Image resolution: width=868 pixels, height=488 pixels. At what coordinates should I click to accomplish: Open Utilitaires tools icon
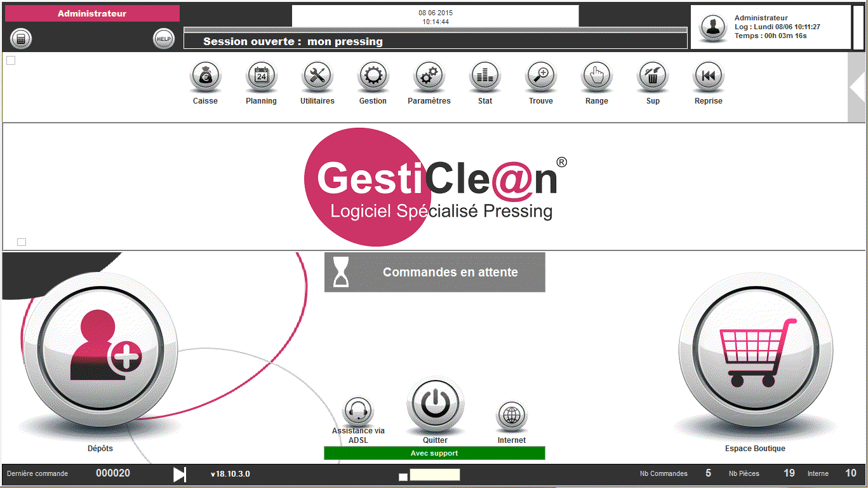click(x=317, y=77)
